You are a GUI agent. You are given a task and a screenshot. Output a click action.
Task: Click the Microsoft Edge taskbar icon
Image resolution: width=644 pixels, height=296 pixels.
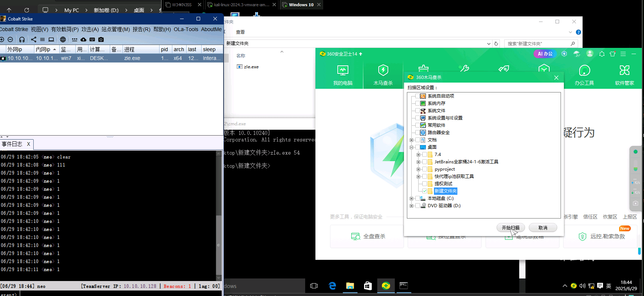tap(332, 286)
